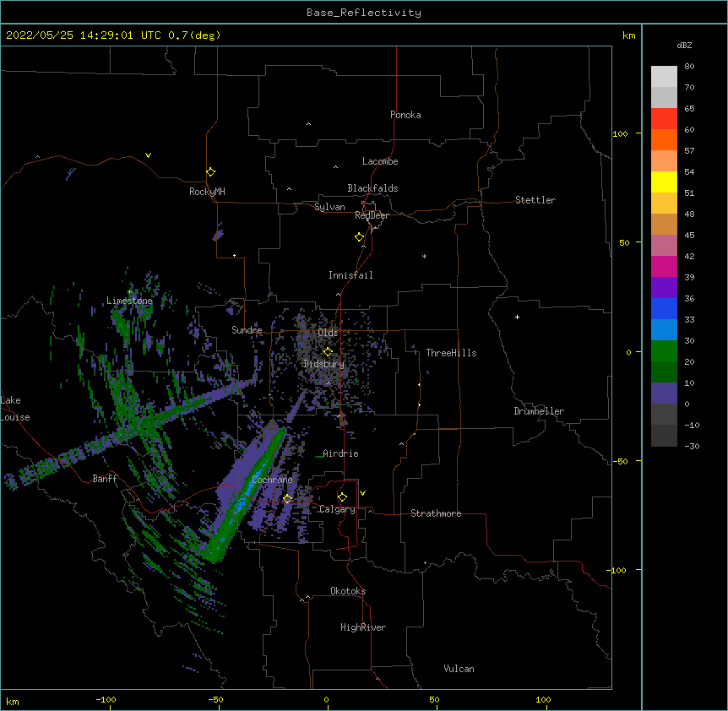Image resolution: width=728 pixels, height=711 pixels.
Task: Click the Calgary city label
Action: (x=337, y=509)
